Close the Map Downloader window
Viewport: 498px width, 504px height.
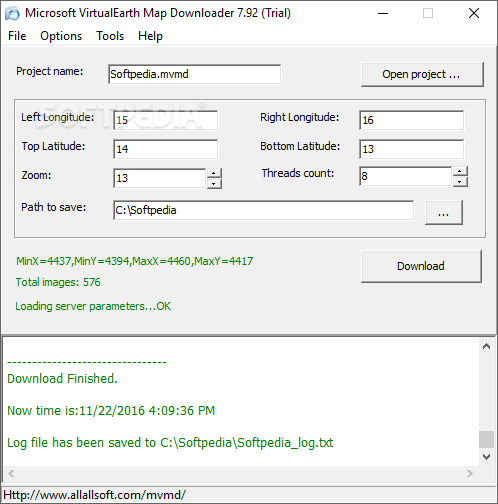point(474,13)
